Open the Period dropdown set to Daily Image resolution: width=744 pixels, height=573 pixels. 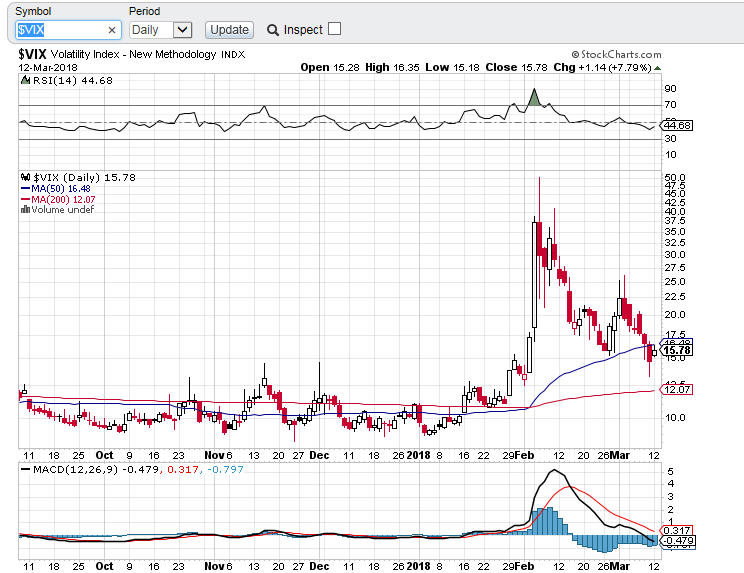pyautogui.click(x=160, y=30)
